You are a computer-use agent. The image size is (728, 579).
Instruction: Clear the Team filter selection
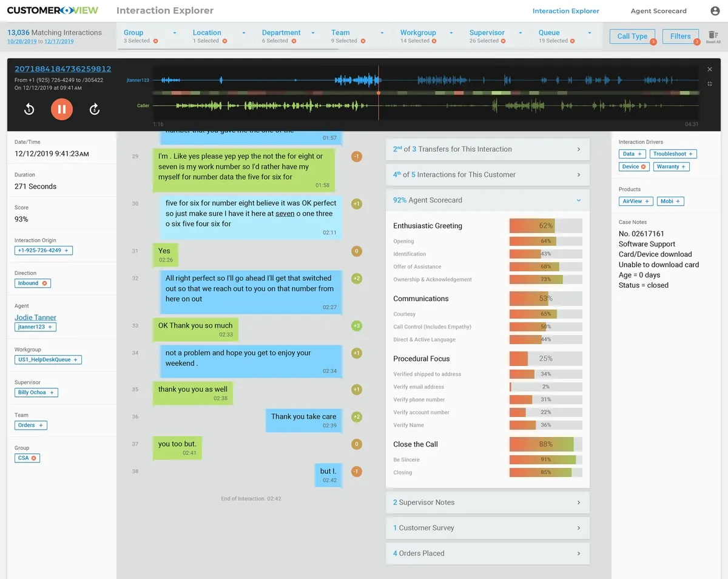(x=363, y=41)
